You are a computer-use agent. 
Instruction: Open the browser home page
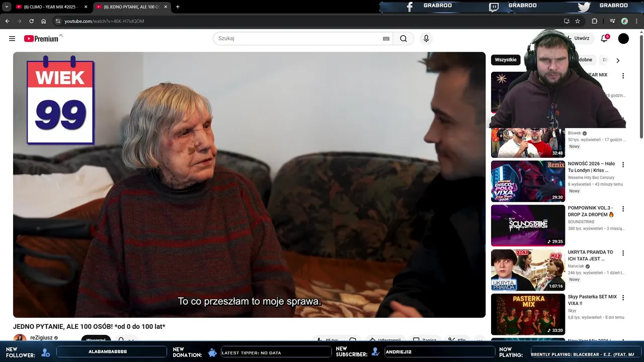coord(43,21)
